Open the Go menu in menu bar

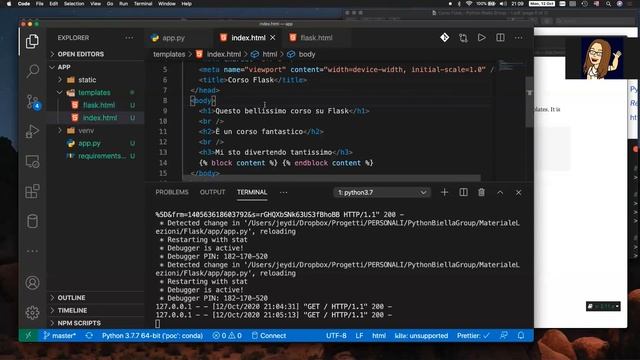[x=110, y=4]
